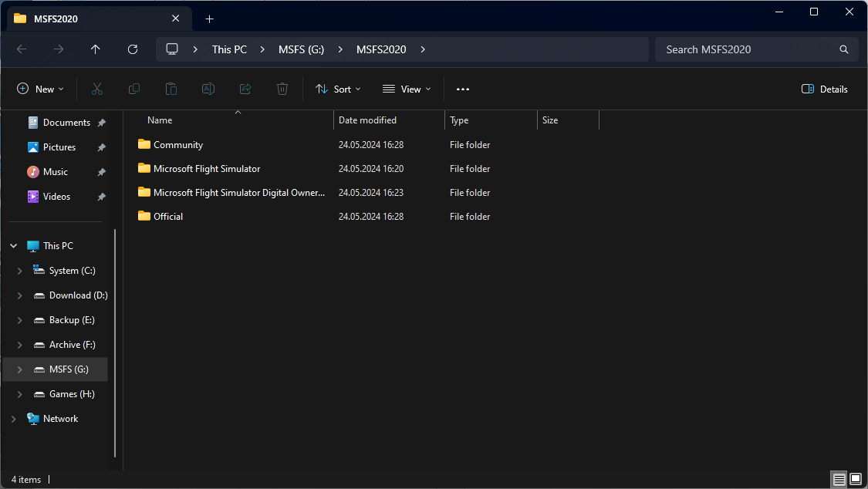This screenshot has width=868, height=489.
Task: Collapse the This PC tree node
Action: click(13, 246)
